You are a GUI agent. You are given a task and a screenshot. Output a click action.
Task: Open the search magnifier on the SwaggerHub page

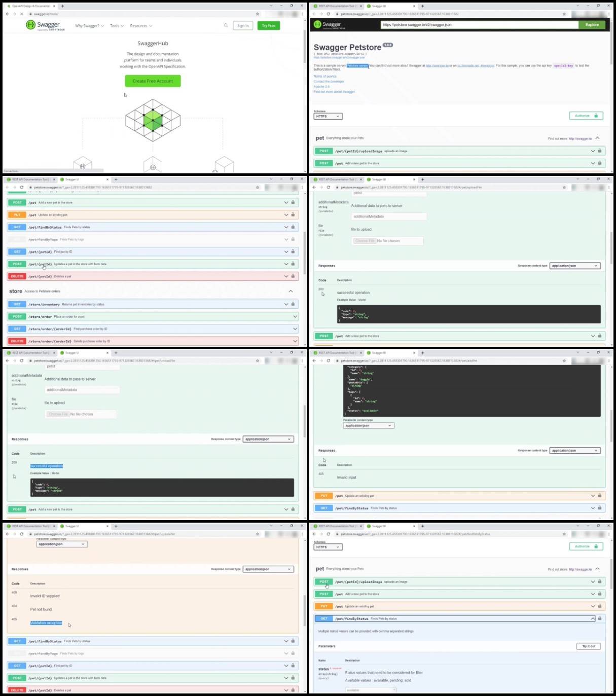pyautogui.click(x=226, y=25)
